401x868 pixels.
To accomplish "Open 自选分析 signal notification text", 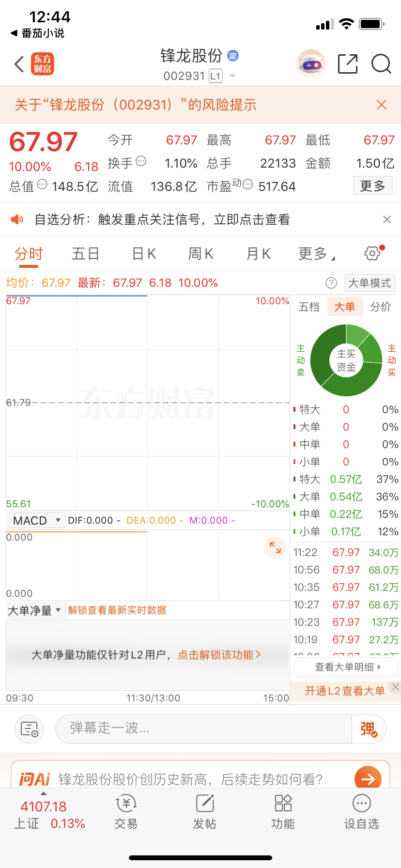I will pos(162,219).
